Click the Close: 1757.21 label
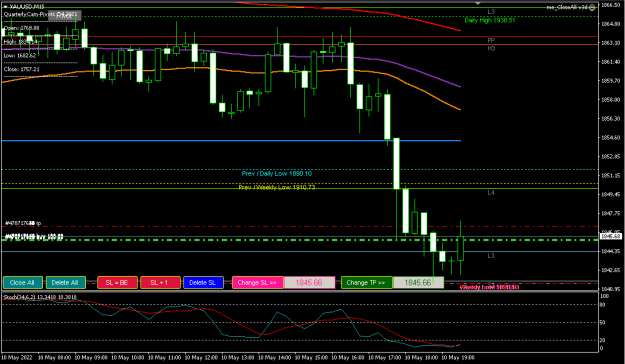This screenshot has height=364, width=625. coord(22,69)
